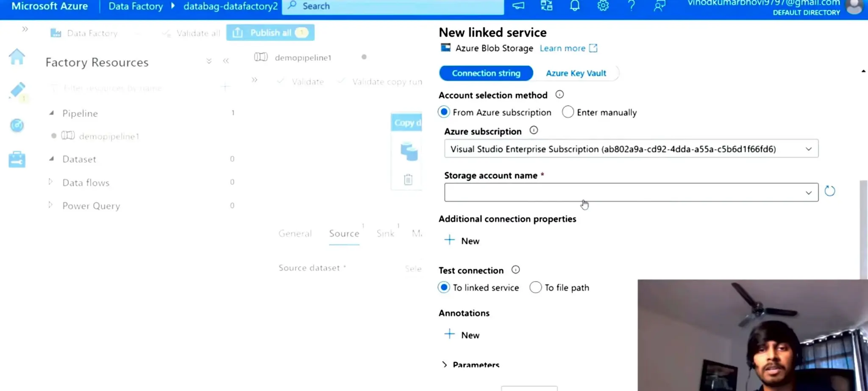868x391 pixels.
Task: Open the Monitor gauge icon in sidebar
Action: 17,125
